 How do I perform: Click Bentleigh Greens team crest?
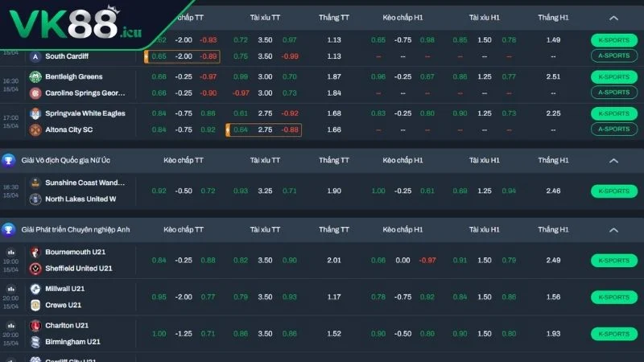click(x=35, y=76)
